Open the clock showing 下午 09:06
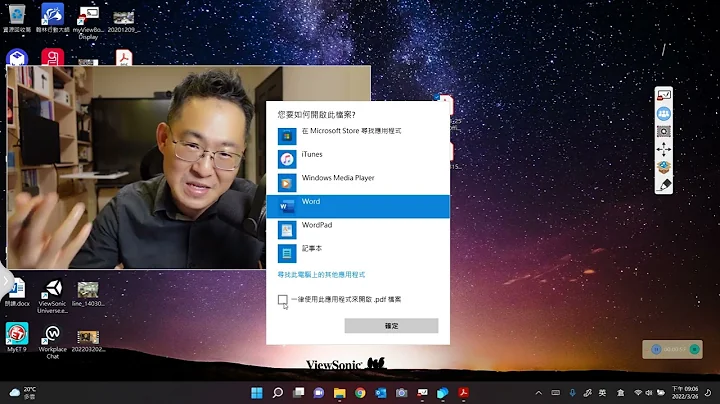 [x=685, y=393]
